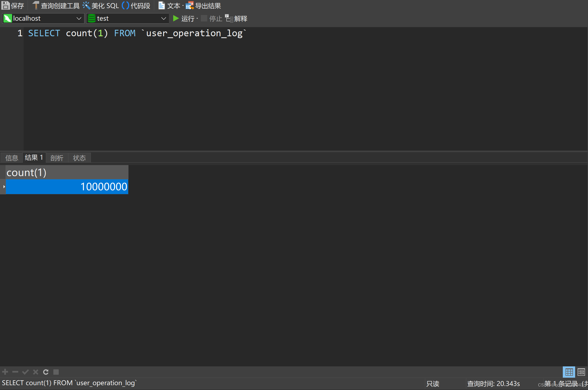Click the delete record minus icon
The height and width of the screenshot is (390, 588).
click(15, 372)
